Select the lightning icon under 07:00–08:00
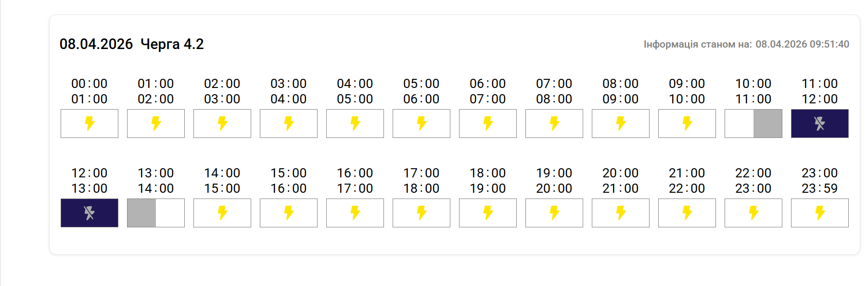 554,124
